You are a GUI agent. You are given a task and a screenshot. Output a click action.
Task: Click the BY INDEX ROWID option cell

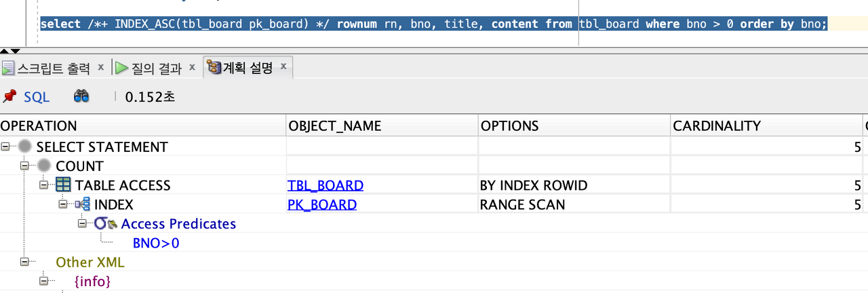[574, 185]
